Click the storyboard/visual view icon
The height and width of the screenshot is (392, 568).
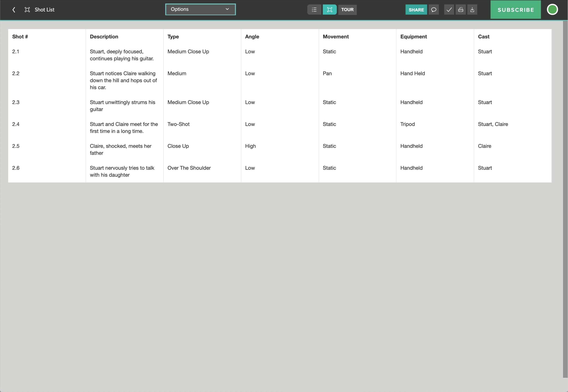pos(330,10)
